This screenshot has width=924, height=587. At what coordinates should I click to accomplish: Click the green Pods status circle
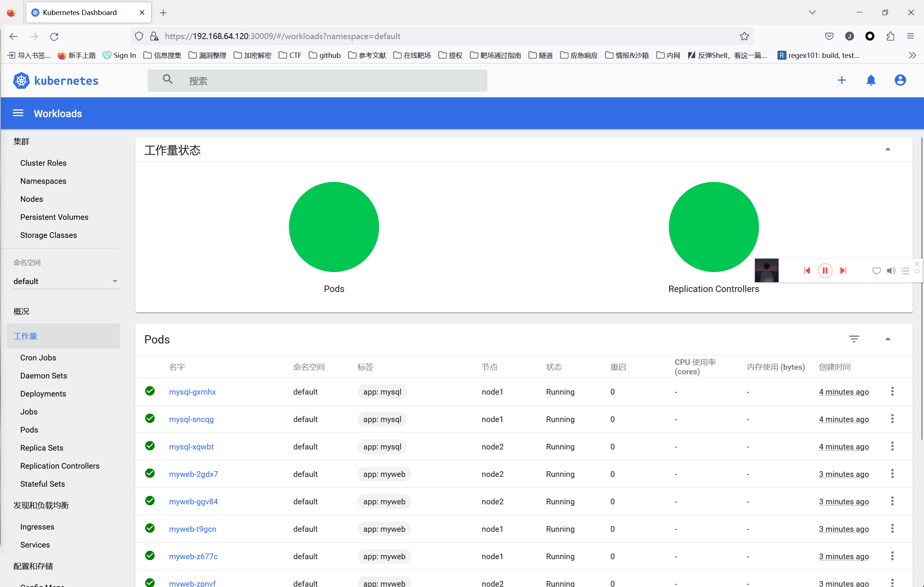click(334, 227)
